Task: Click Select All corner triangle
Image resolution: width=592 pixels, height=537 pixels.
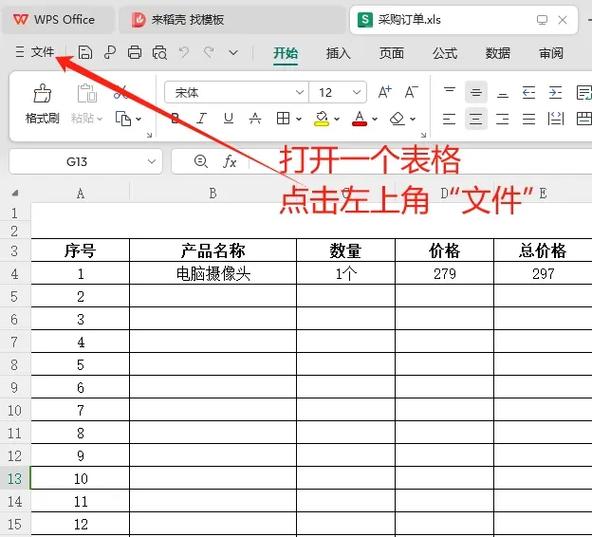Action: (x=15, y=193)
